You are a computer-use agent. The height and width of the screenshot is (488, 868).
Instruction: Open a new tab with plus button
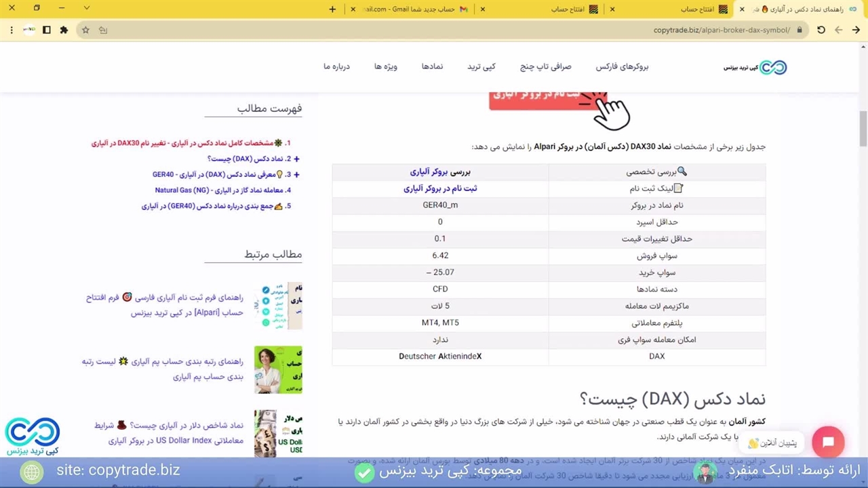332,9
